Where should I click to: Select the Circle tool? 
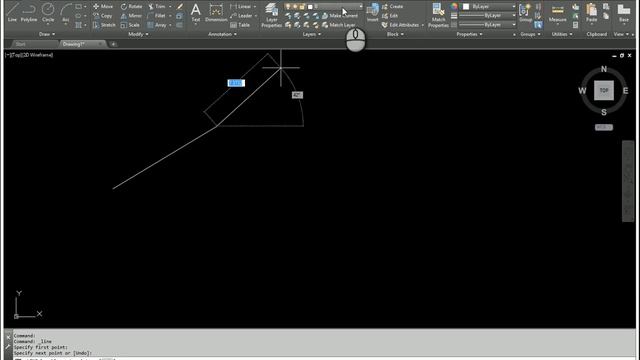coord(48,12)
